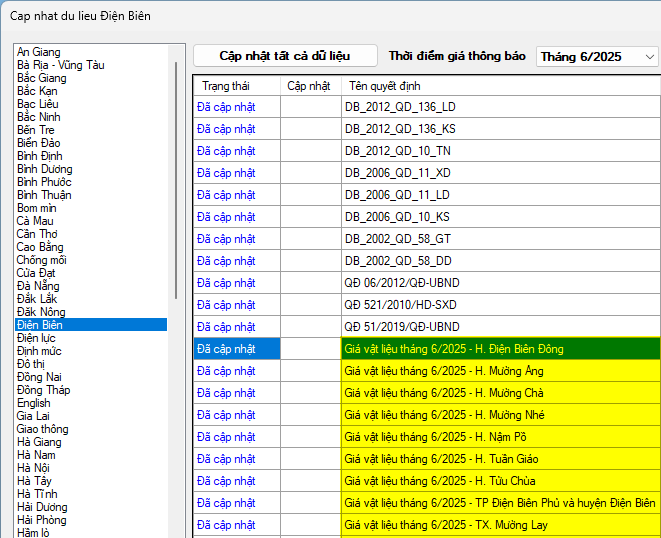Click the 'Trạng thái' column header

[237, 86]
